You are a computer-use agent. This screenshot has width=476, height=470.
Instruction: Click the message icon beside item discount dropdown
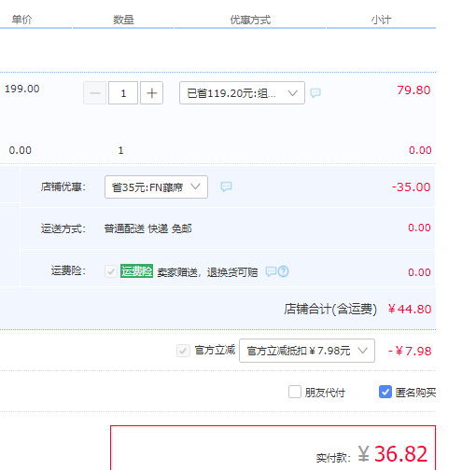click(x=315, y=92)
